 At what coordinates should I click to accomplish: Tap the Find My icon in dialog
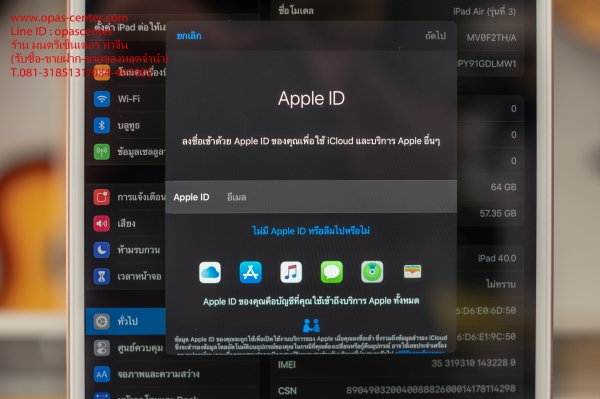[x=372, y=272]
